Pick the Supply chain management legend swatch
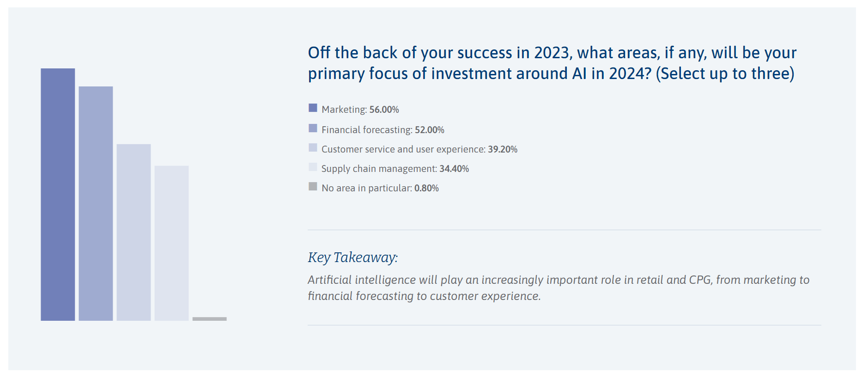This screenshot has height=379, width=868. click(313, 167)
